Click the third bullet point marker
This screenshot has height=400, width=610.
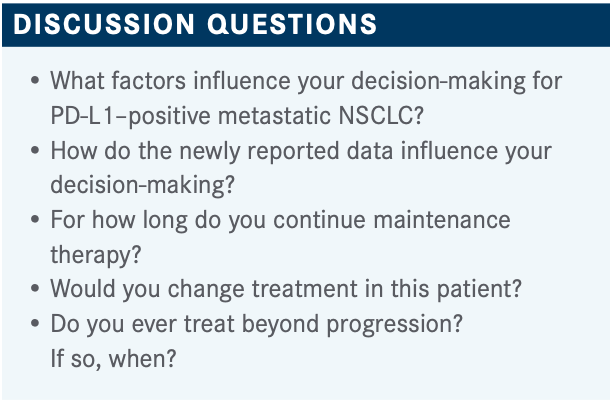tap(35, 219)
